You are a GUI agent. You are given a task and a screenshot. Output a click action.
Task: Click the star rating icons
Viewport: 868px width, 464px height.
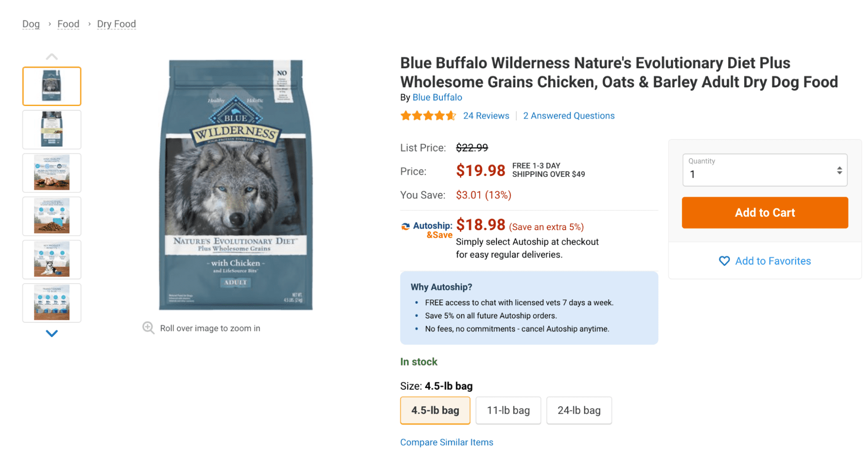428,116
